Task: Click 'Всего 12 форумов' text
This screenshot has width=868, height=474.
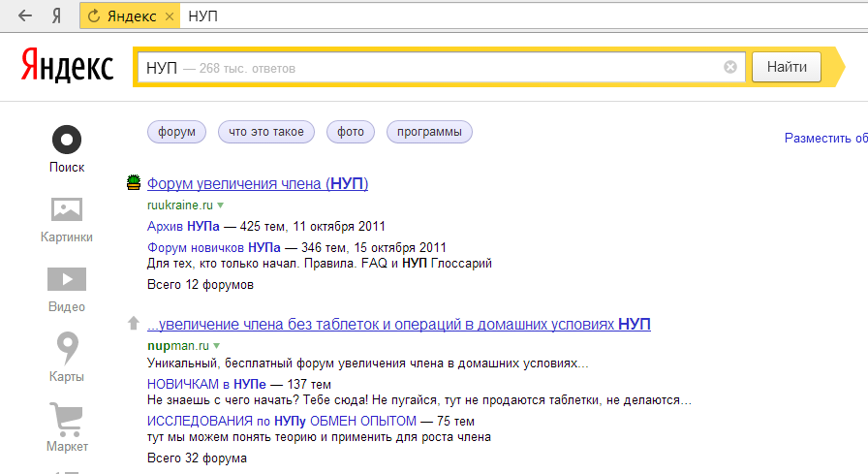Action: (x=201, y=285)
